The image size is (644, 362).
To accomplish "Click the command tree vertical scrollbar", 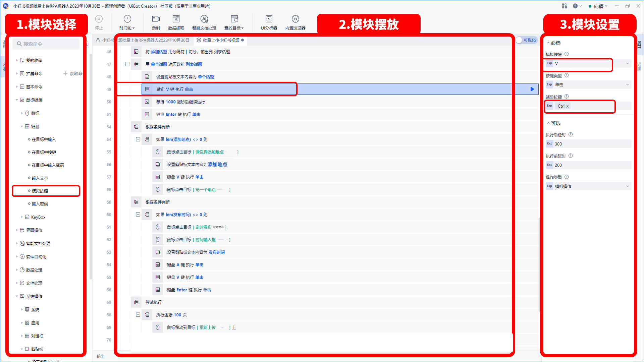I will tap(91, 167).
